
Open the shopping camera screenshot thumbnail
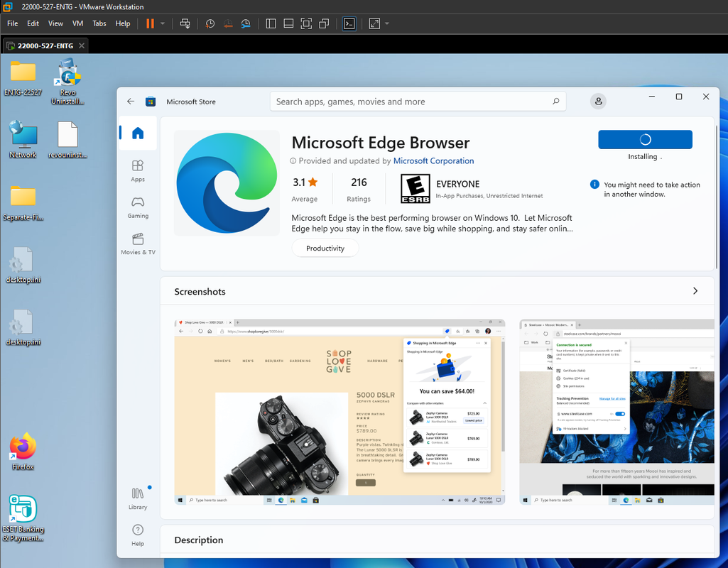click(x=339, y=412)
